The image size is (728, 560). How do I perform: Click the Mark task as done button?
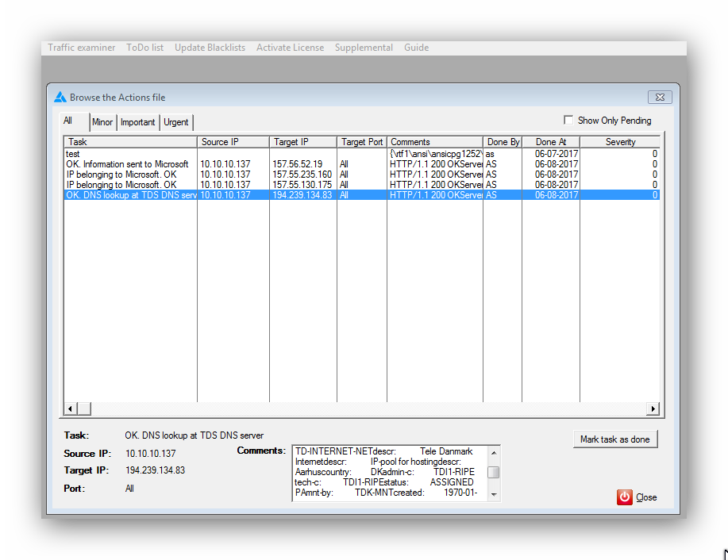615,439
